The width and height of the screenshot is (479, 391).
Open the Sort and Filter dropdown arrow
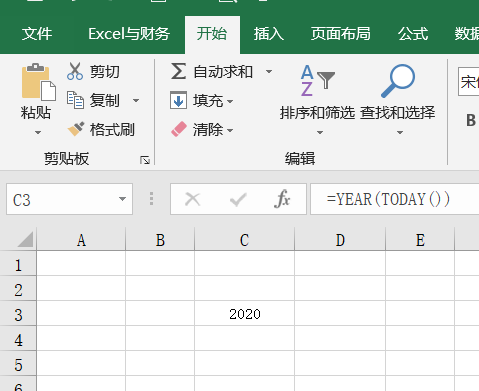320,132
